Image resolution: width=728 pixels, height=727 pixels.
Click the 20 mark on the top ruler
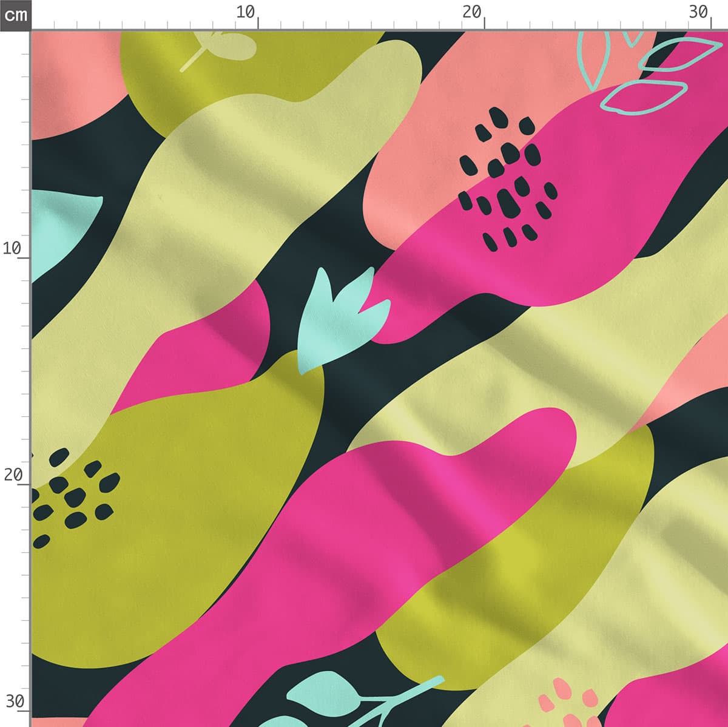point(471,12)
